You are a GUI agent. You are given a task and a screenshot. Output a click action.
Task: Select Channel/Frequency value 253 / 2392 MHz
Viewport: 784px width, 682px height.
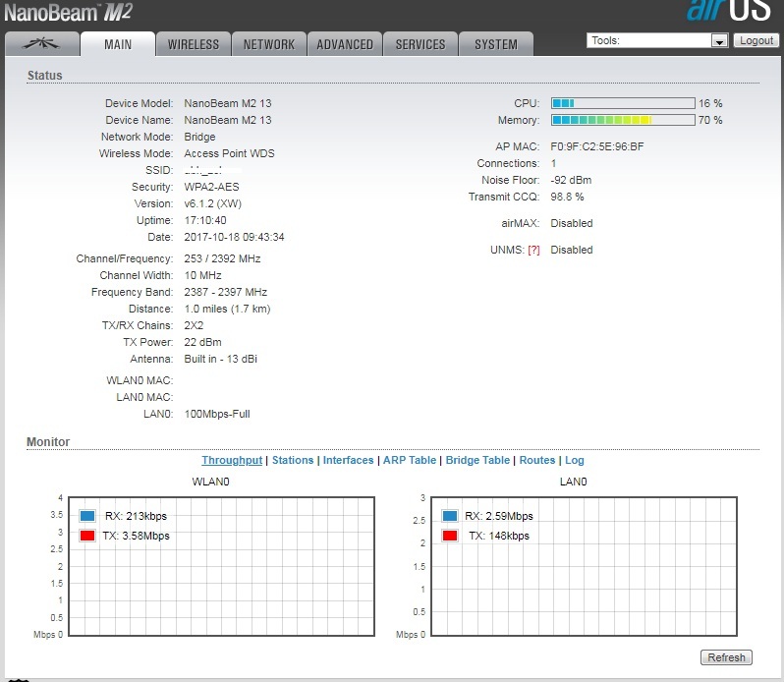click(222, 258)
